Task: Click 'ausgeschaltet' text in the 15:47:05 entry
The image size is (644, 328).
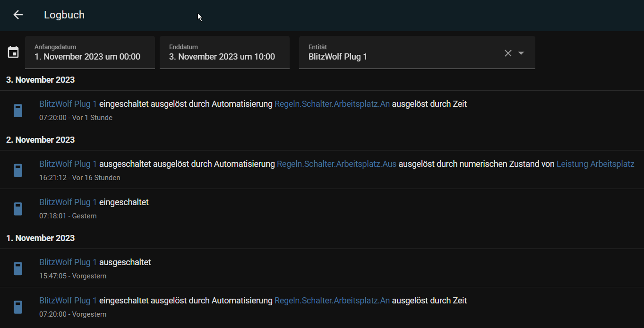Action: click(125, 262)
